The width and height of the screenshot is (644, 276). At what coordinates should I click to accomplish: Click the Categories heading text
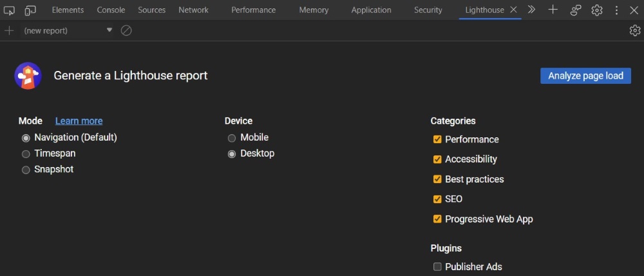[x=453, y=121]
